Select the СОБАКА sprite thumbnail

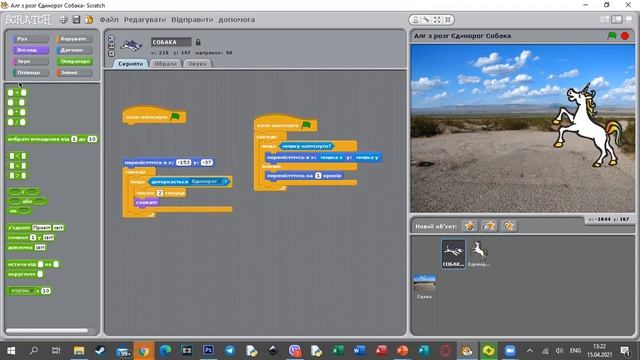click(x=453, y=254)
